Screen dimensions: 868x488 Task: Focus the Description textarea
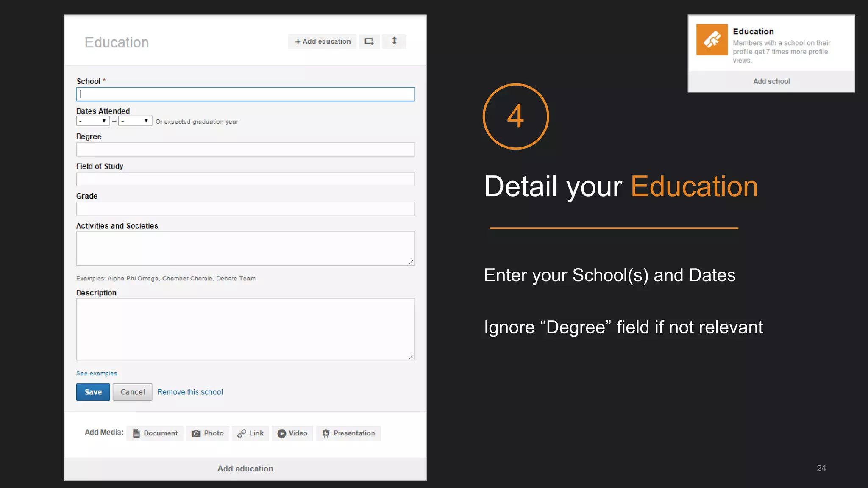pos(245,329)
